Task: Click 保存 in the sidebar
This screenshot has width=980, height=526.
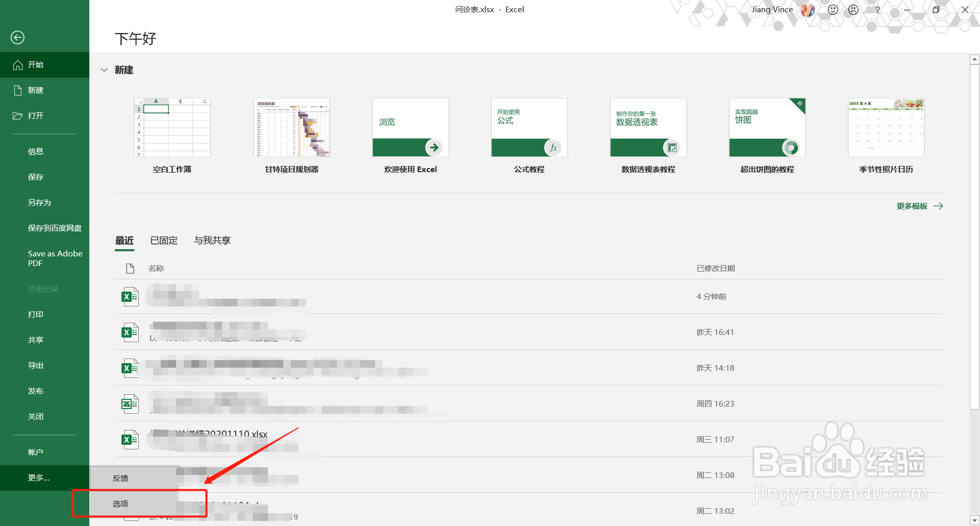Action: 44,177
